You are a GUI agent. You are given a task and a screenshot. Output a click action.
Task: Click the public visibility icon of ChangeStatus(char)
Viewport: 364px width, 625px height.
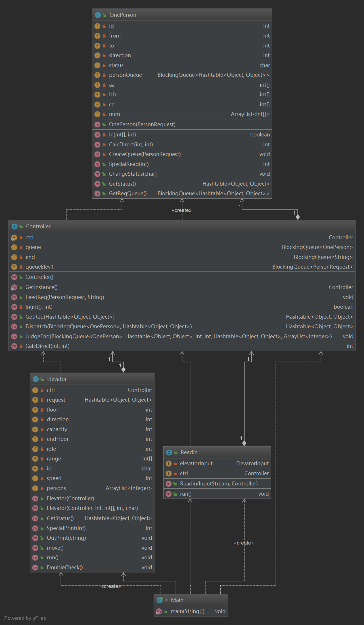(x=104, y=174)
